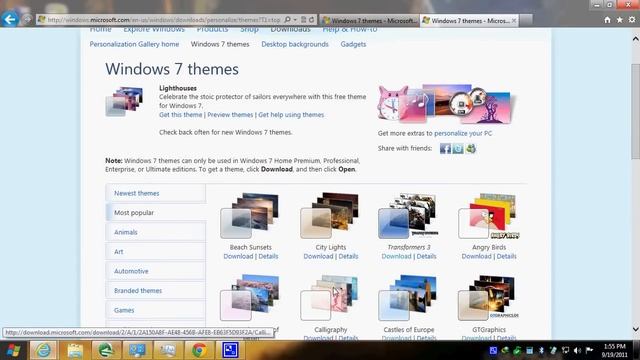640x360 pixels.
Task: Download the Angry Birds theme
Action: coord(476,256)
